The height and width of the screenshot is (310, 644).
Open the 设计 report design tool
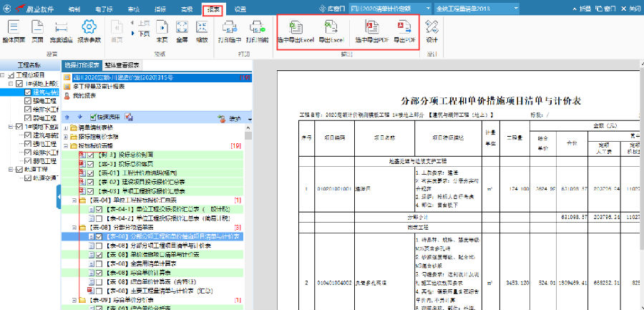point(431,29)
